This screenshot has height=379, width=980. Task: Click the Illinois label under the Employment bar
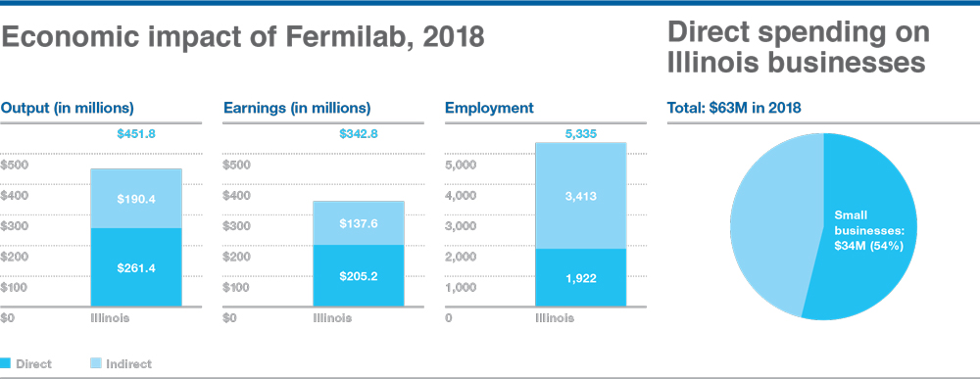tap(555, 318)
